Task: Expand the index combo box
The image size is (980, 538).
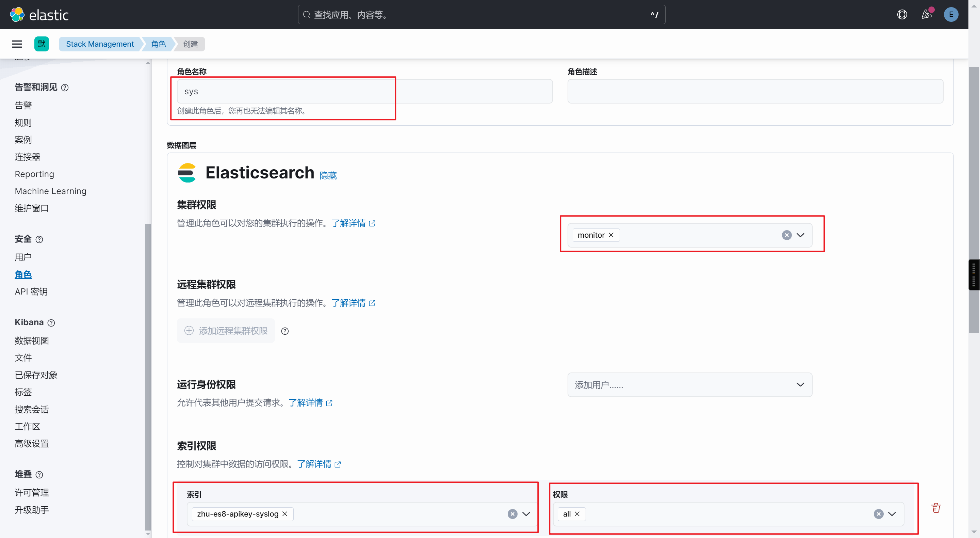Action: (526, 514)
